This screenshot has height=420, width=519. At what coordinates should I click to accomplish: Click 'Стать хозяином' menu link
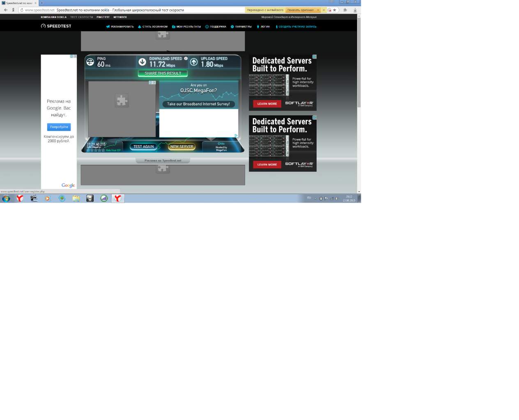pos(153,27)
